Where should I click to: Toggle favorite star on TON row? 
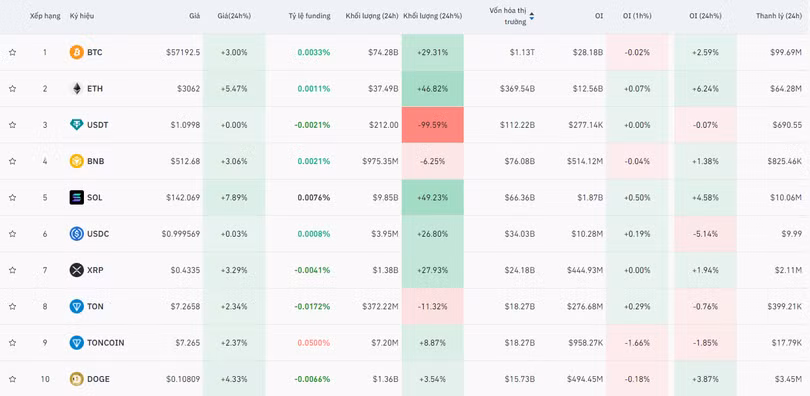coord(12,306)
